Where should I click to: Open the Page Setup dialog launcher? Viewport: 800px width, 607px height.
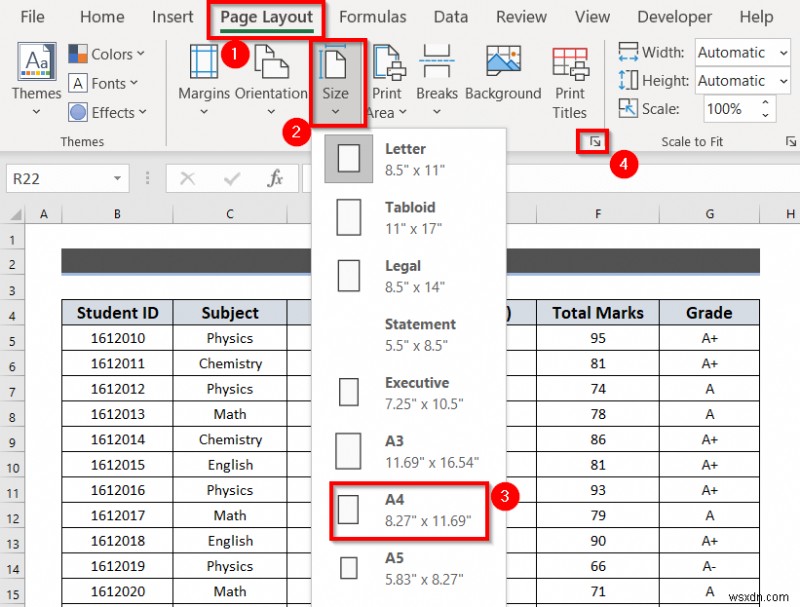tap(593, 141)
